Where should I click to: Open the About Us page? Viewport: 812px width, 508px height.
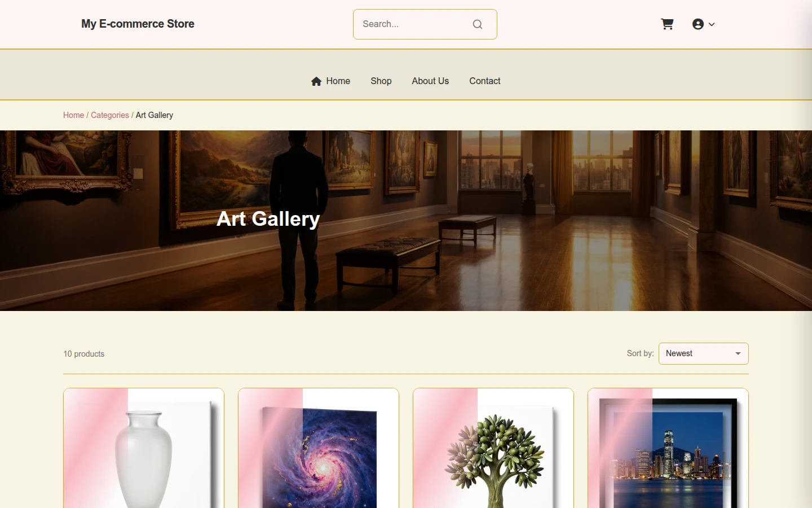pos(430,81)
